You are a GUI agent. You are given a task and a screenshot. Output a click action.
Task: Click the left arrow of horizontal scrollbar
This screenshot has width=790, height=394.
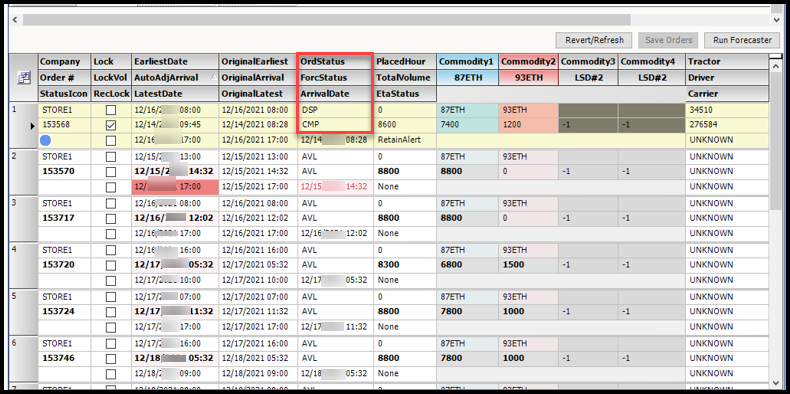(x=15, y=20)
